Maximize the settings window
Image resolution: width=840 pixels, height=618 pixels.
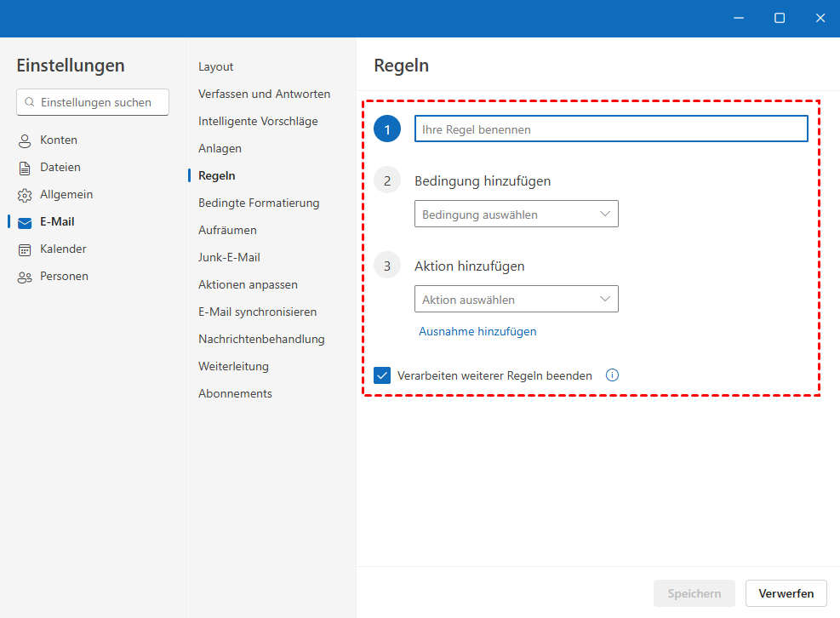pyautogui.click(x=779, y=18)
